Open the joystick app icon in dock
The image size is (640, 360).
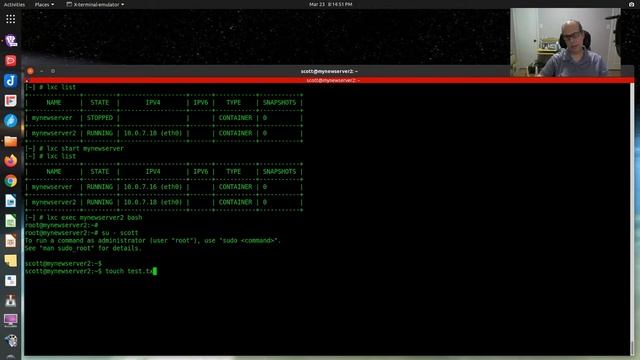tap(11, 301)
